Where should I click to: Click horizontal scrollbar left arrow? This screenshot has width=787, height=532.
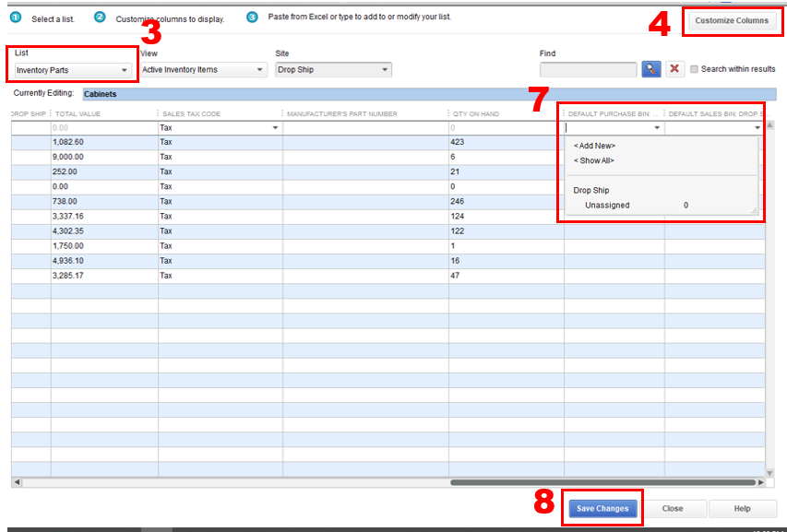click(17, 482)
